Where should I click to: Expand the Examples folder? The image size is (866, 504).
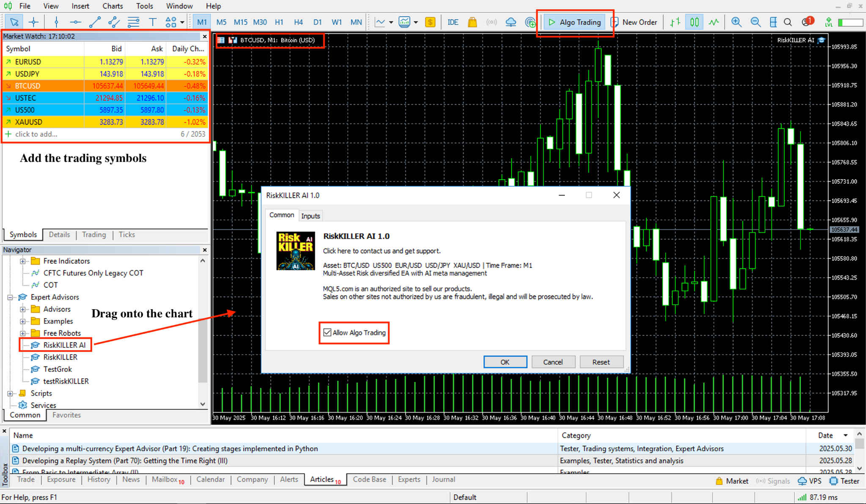pyautogui.click(x=23, y=321)
